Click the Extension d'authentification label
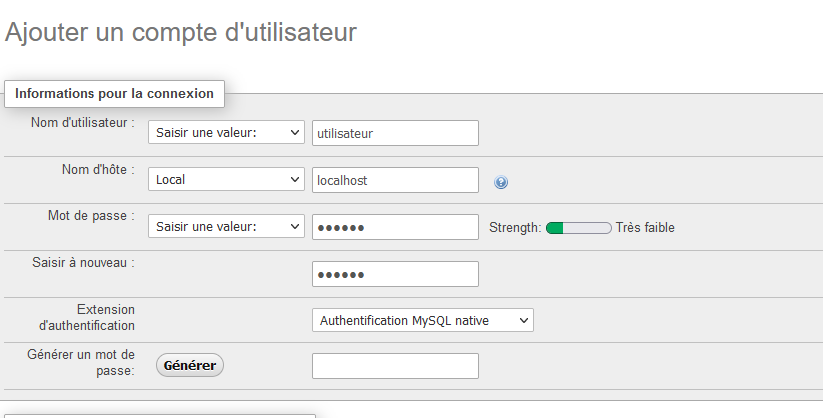The height and width of the screenshot is (418, 823). (87, 318)
